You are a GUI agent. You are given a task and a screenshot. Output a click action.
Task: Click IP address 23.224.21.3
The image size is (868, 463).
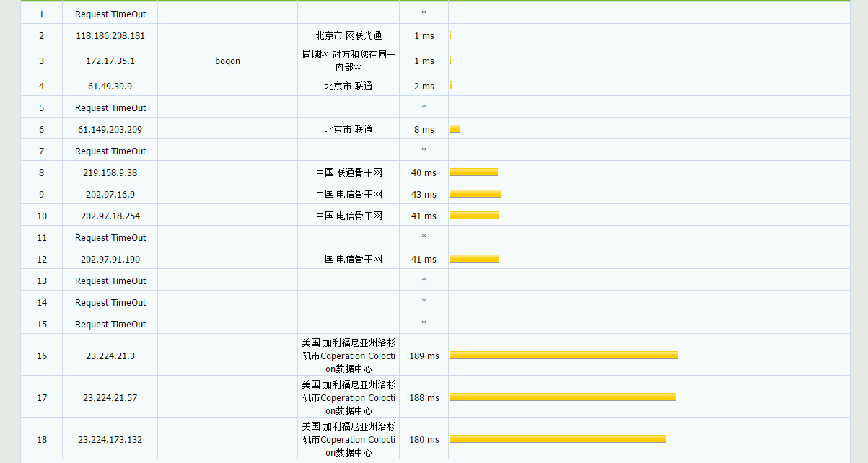[x=110, y=356]
